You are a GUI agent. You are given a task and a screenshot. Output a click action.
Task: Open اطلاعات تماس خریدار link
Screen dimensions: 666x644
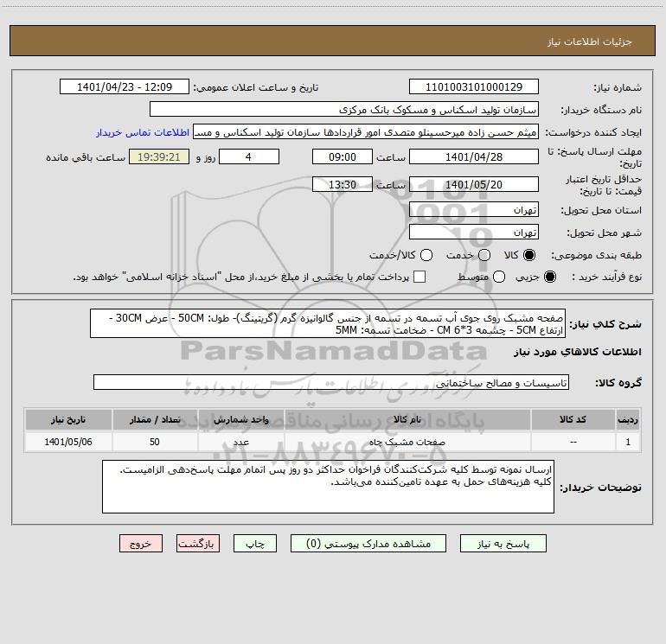[143, 132]
